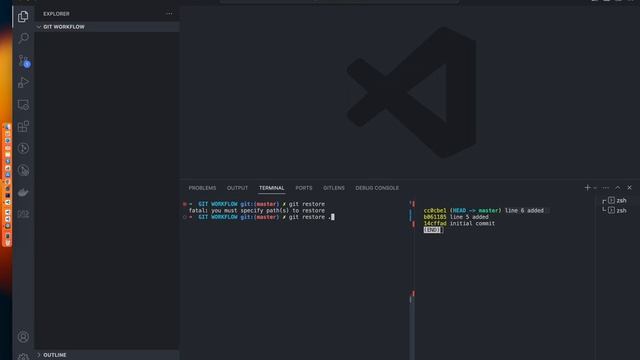Open the Extensions view icon
Viewport: 640px width, 360px height.
tap(23, 127)
